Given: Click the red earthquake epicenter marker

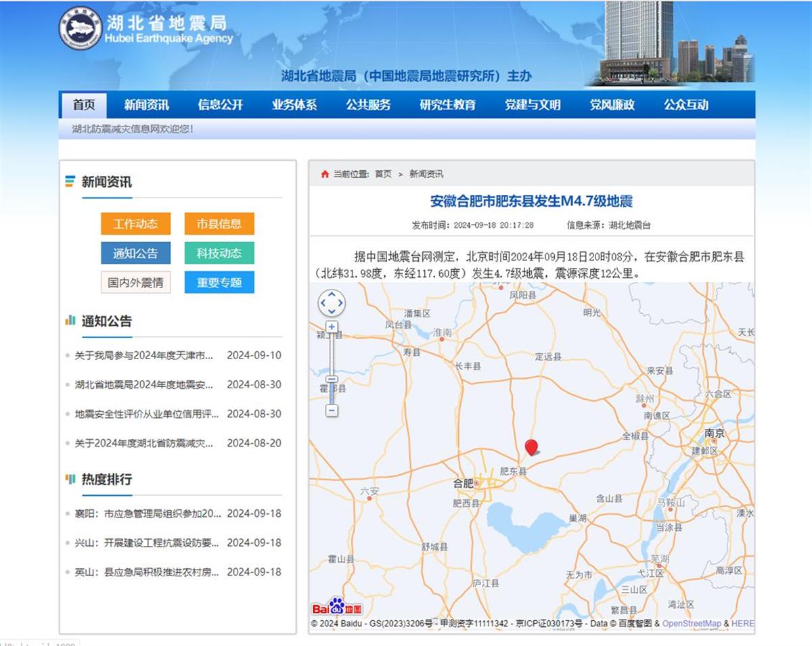Looking at the screenshot, I should pyautogui.click(x=531, y=446).
